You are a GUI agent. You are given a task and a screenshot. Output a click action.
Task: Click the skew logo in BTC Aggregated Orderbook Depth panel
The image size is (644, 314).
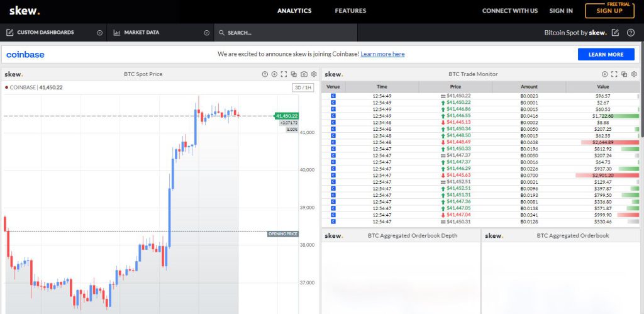point(334,236)
